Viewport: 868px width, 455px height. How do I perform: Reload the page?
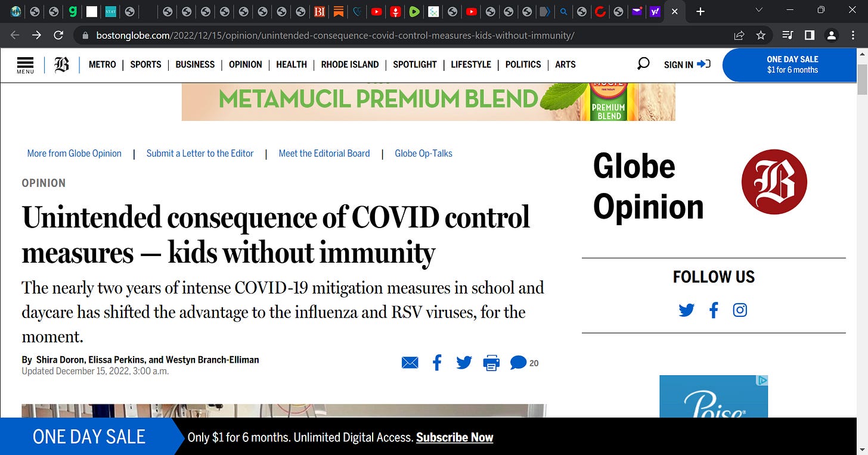(x=58, y=35)
